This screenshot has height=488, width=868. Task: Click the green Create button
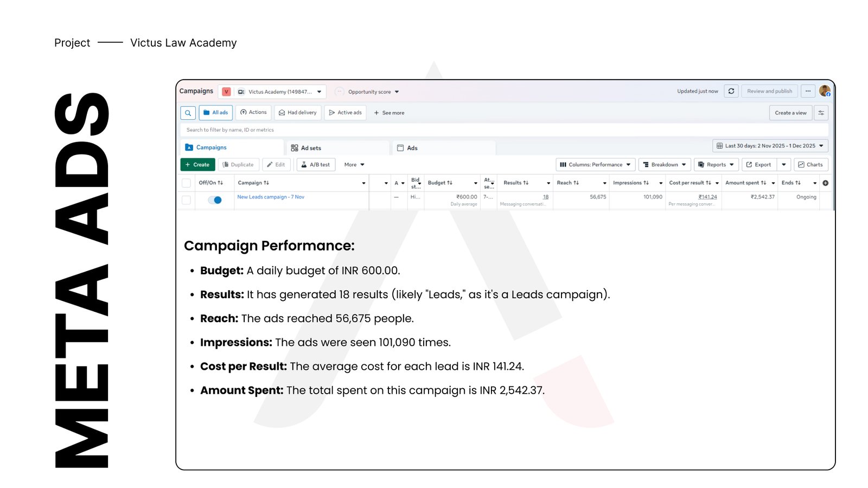tap(197, 165)
